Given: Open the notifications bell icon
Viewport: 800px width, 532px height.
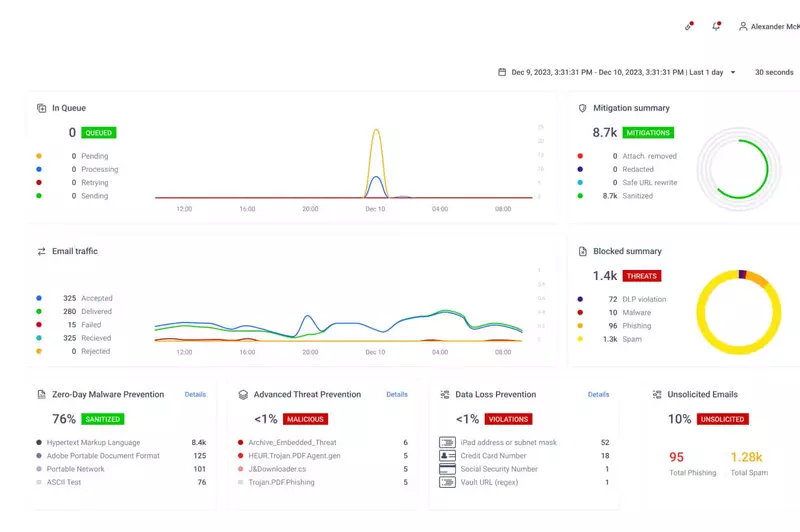Looking at the screenshot, I should (x=716, y=26).
